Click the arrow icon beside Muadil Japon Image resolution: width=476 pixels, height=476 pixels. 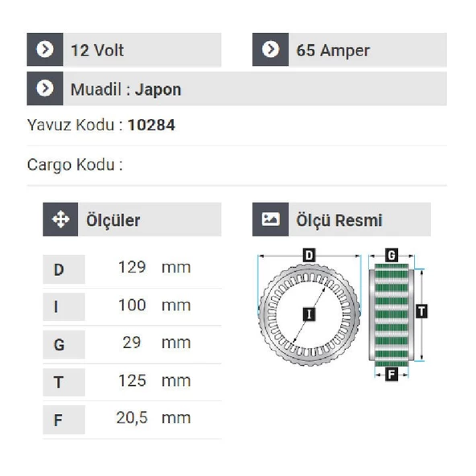point(45,88)
